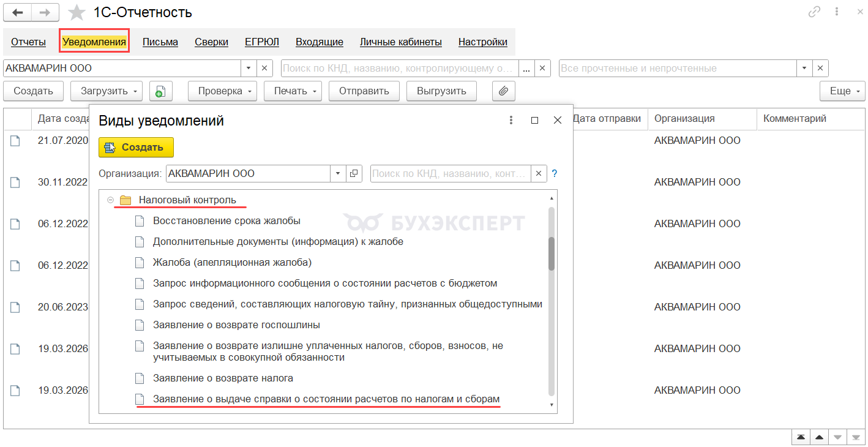The height and width of the screenshot is (447, 868).
Task: Open the Печать dropdown menu
Action: 293,91
